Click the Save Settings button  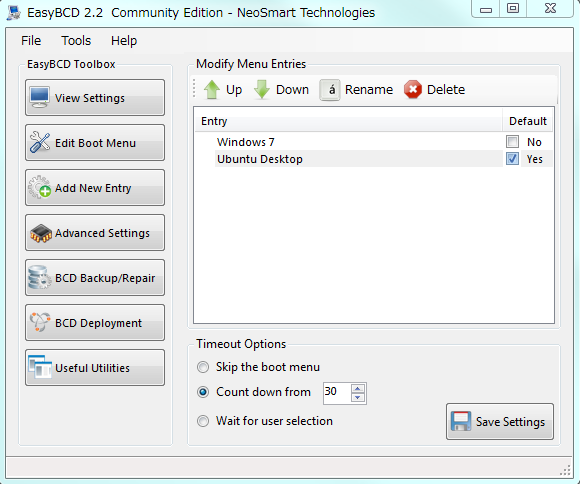tap(500, 421)
